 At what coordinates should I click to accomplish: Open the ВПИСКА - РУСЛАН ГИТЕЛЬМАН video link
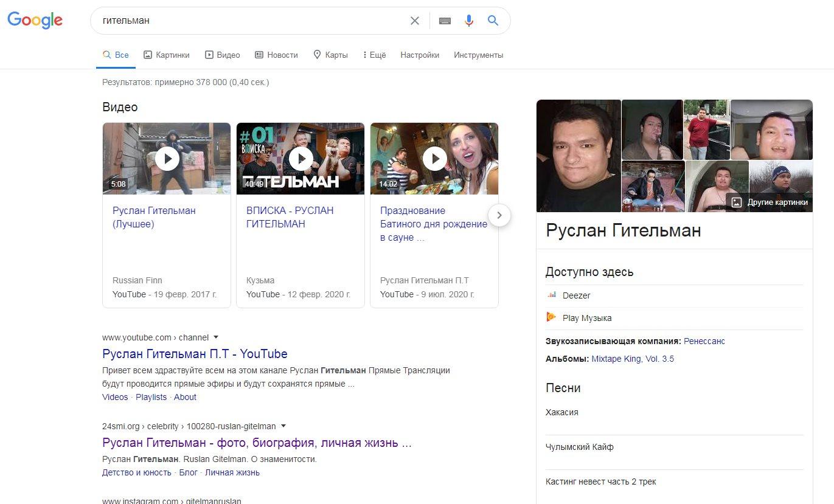pyautogui.click(x=290, y=217)
